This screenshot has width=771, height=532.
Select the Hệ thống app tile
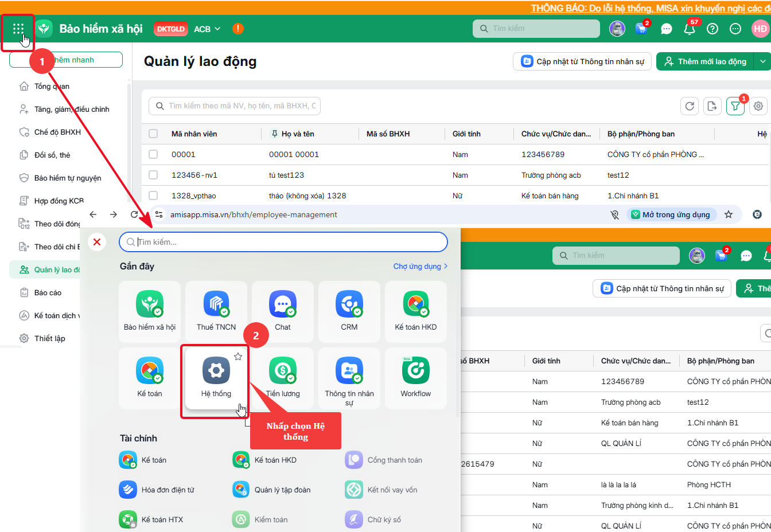coord(216,378)
